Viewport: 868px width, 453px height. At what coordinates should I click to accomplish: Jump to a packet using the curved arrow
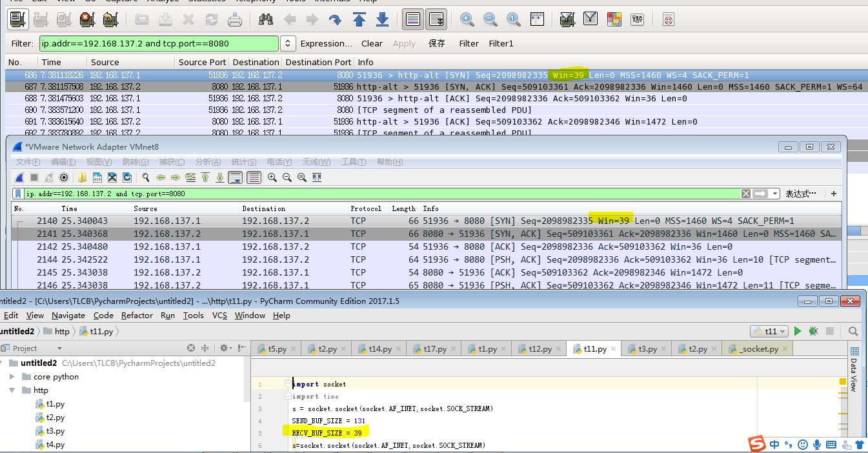point(335,19)
